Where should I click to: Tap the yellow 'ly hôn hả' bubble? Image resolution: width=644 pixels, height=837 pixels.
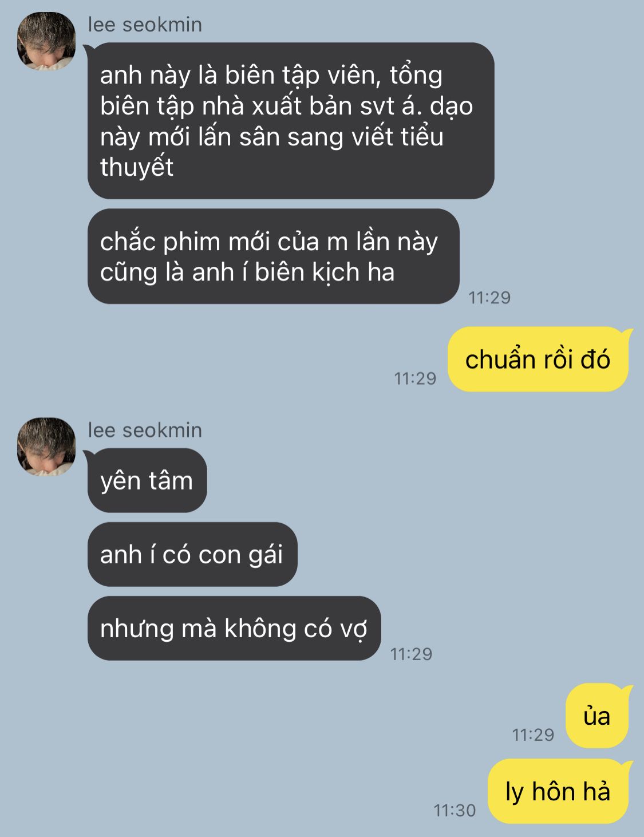[558, 791]
